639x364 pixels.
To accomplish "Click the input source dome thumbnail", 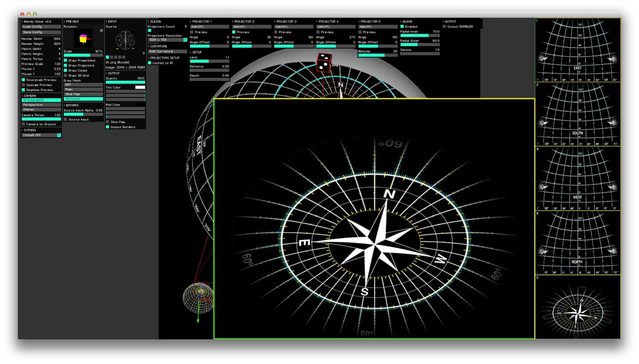I will [x=125, y=39].
